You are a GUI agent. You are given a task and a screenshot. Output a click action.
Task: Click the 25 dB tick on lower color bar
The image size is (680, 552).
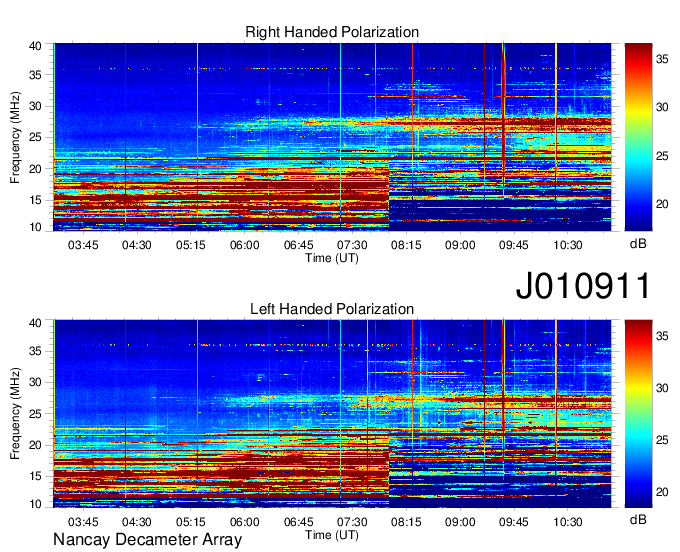coord(662,440)
